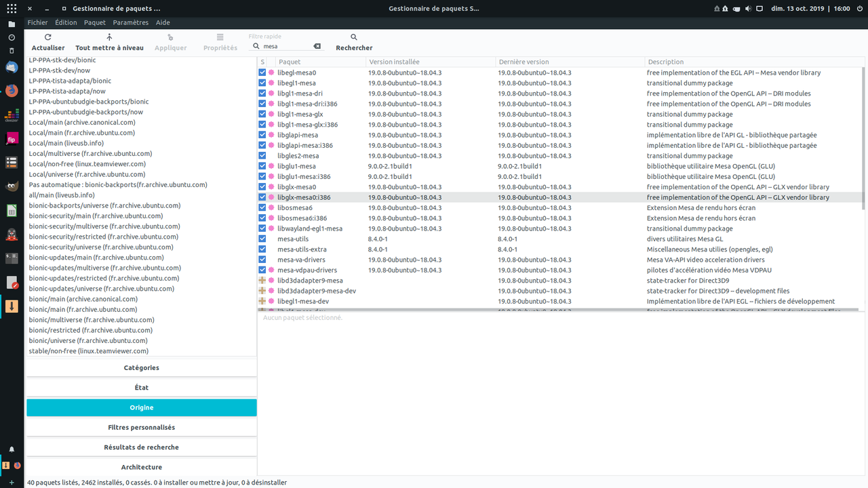The height and width of the screenshot is (488, 868).
Task: Click the Origine filter button
Action: click(142, 407)
